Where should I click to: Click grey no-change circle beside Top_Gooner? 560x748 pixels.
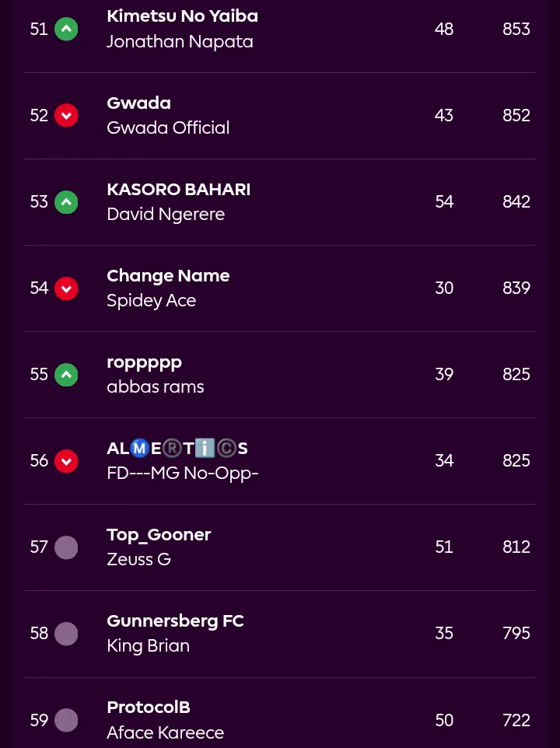[66, 547]
